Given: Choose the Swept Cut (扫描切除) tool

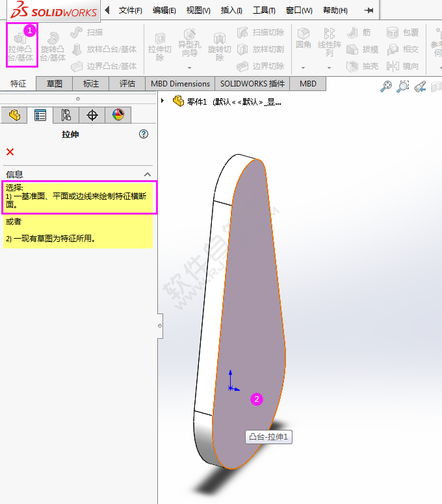Looking at the screenshot, I should [x=261, y=32].
